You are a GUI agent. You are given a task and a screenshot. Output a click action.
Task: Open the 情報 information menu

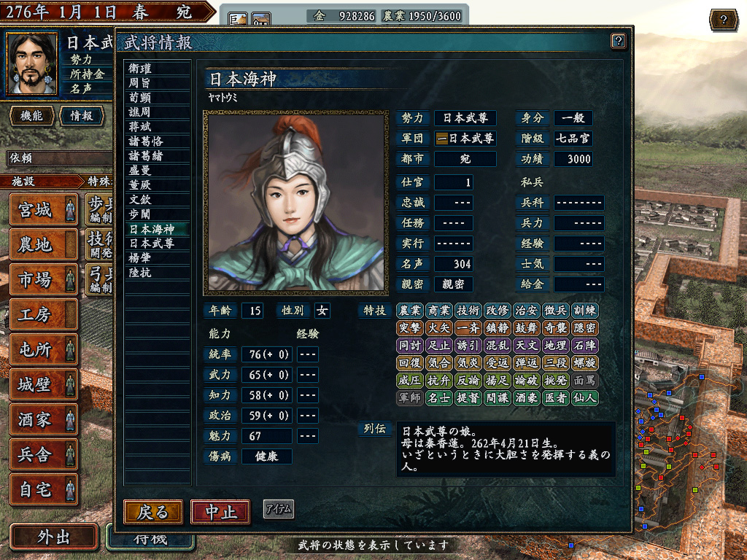(x=82, y=116)
